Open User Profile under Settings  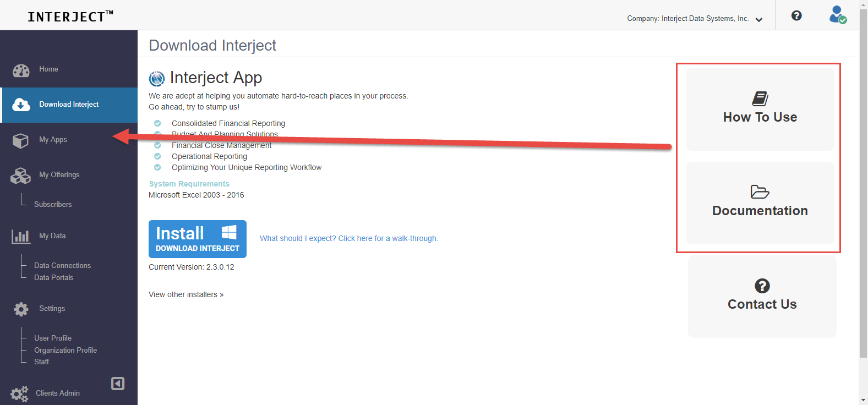[53, 338]
